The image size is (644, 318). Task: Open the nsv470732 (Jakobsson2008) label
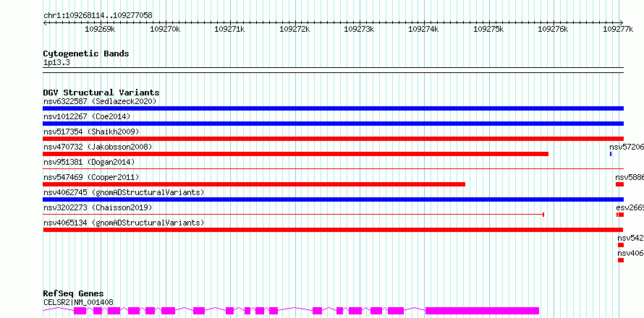(x=98, y=147)
